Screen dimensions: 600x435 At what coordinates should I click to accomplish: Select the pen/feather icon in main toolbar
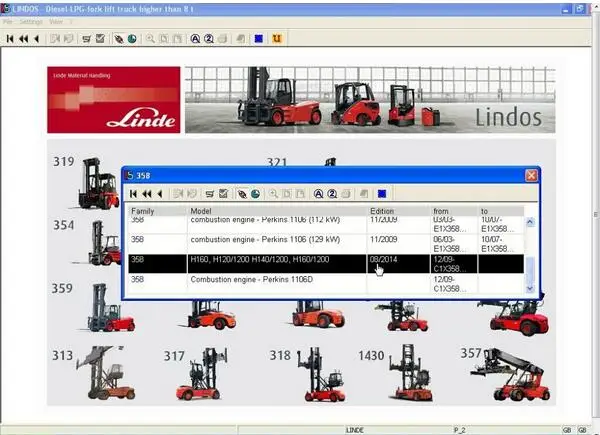click(x=119, y=39)
